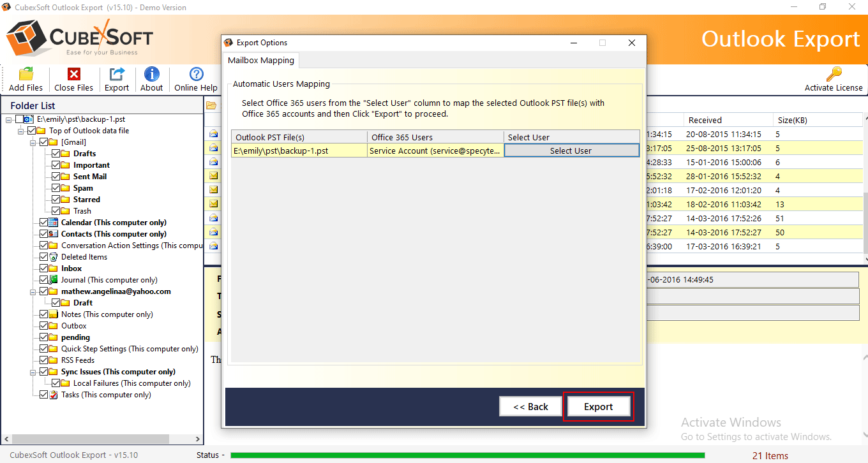Click the backup-1.pst Outlook file icon
The height and width of the screenshot is (463, 868).
[28, 119]
